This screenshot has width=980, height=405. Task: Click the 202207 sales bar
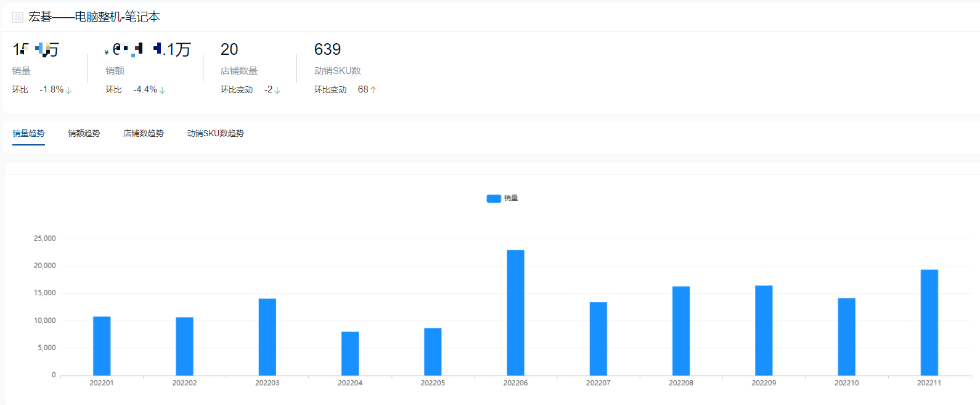pos(598,339)
